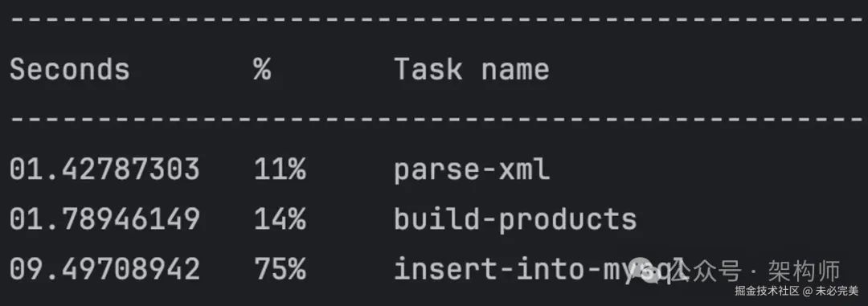
Task: Click the 架构师 watermark text
Action: click(805, 271)
